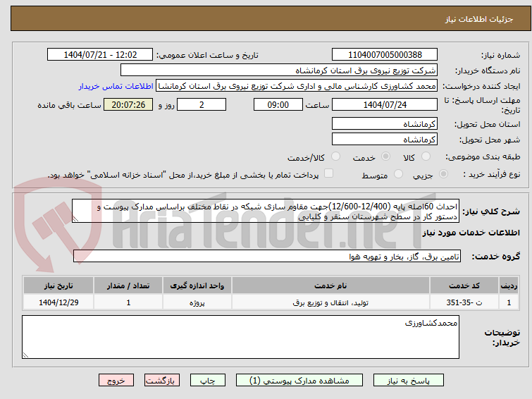Click the buyer notes textarea محمدکشاورزی
The image size is (532, 399).
click(x=240, y=337)
